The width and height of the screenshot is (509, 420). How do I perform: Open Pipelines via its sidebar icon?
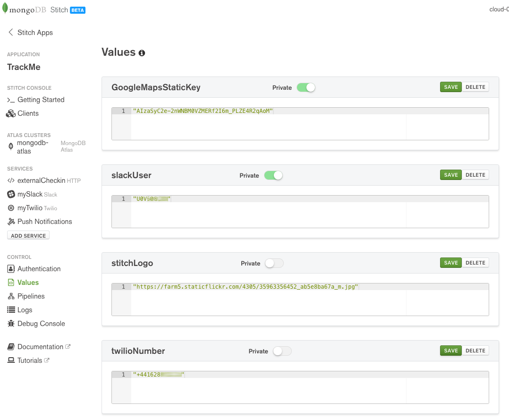(x=10, y=296)
